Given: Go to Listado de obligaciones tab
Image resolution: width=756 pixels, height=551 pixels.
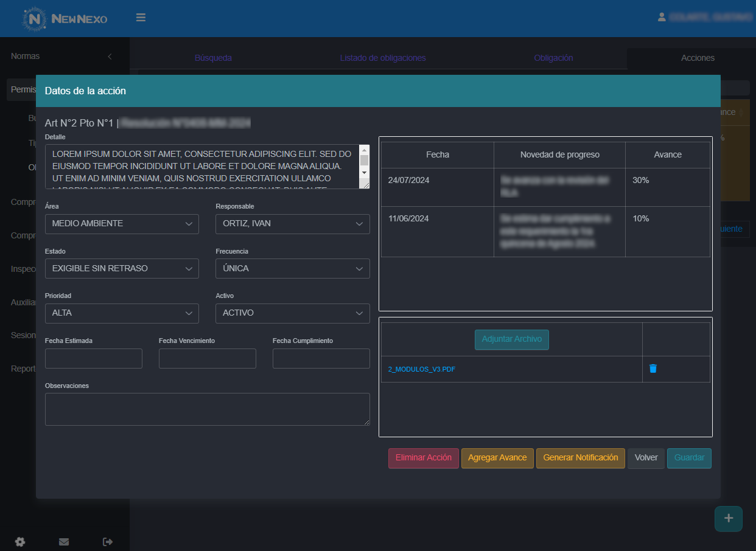Looking at the screenshot, I should tap(382, 58).
